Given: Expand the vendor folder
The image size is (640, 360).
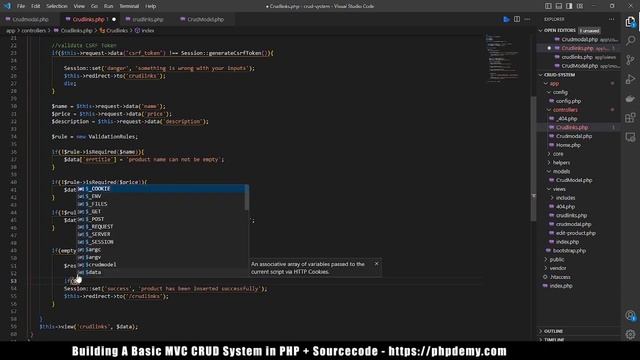Looking at the screenshot, I should [x=546, y=268].
